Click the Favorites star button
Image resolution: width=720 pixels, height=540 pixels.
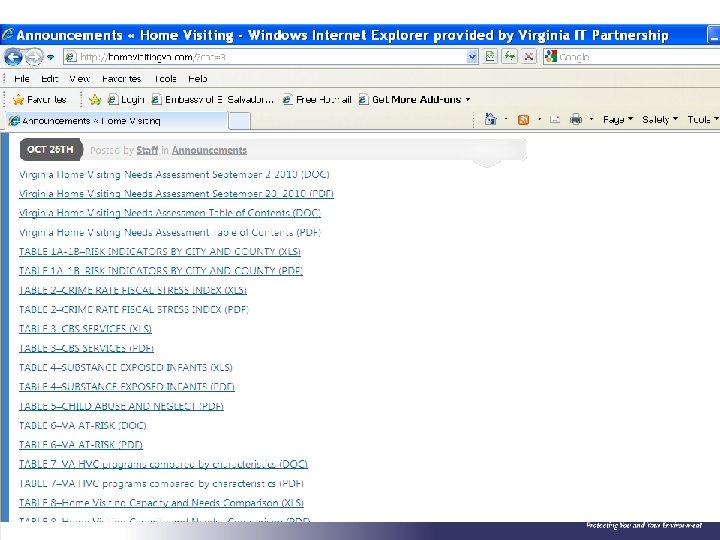39,100
